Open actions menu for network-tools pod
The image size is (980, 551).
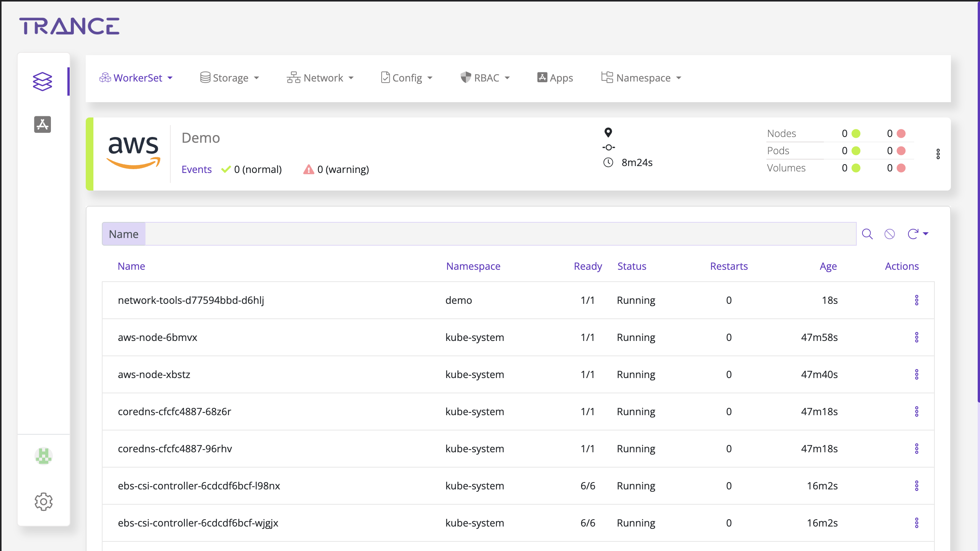coord(916,300)
